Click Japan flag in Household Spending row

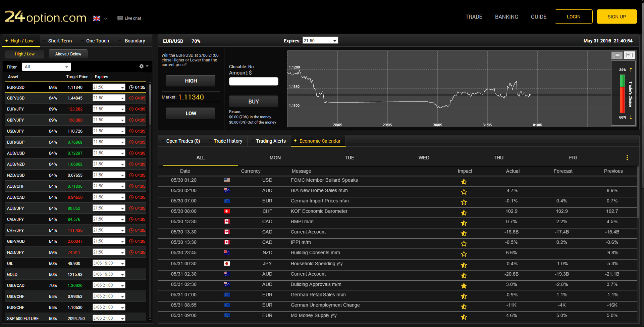(x=227, y=264)
